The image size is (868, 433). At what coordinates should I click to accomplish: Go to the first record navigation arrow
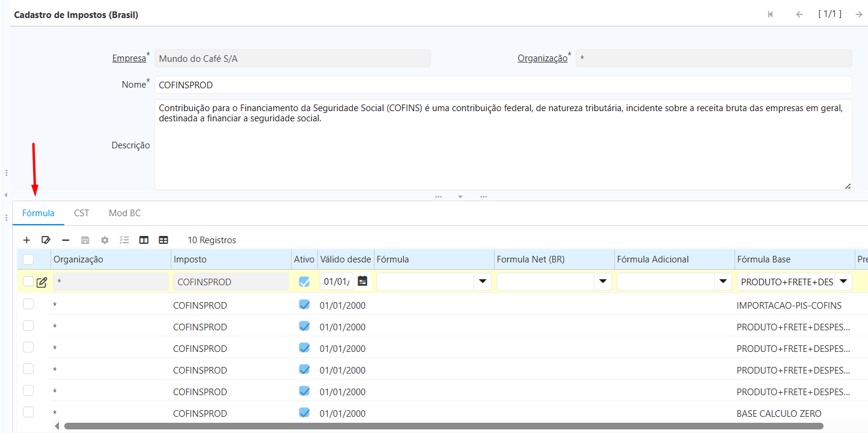[x=770, y=14]
